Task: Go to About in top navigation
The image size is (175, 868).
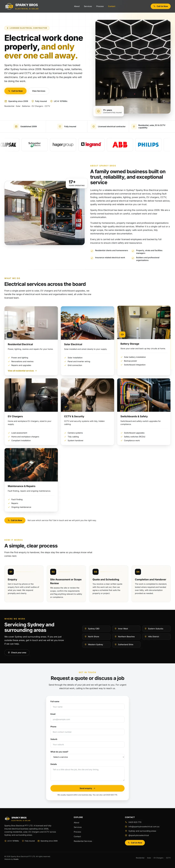Action: coord(77,6)
